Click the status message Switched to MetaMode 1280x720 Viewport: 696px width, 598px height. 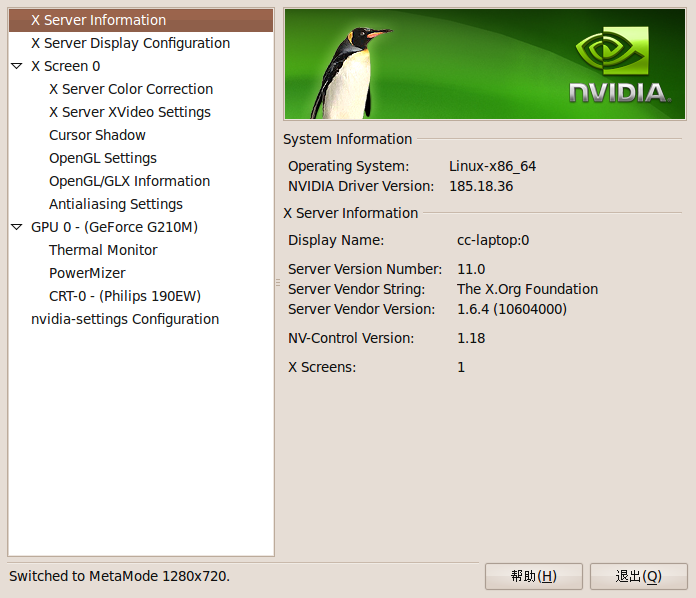119,576
